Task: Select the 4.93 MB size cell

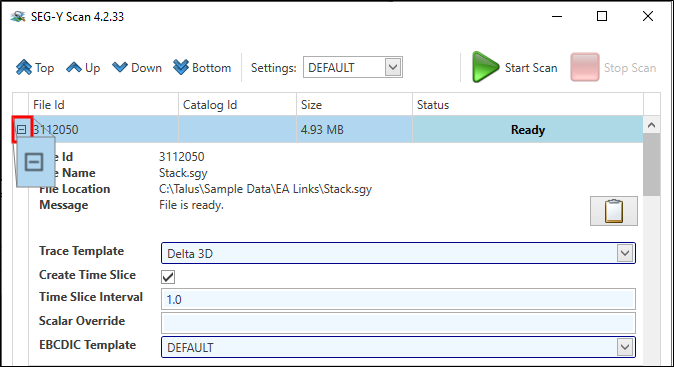Action: [x=354, y=129]
